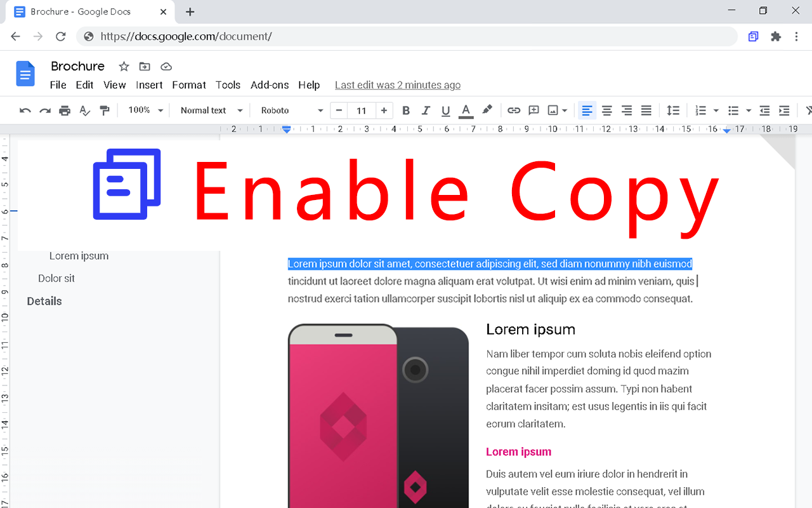Viewport: 812px width, 508px height.
Task: Click the docs.google.com address bar
Action: pyautogui.click(x=406, y=37)
